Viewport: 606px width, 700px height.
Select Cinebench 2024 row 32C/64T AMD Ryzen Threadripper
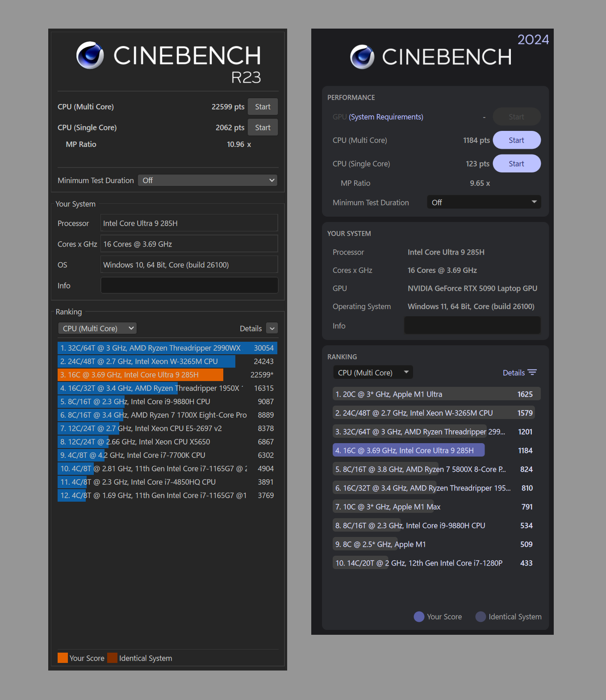tap(437, 432)
